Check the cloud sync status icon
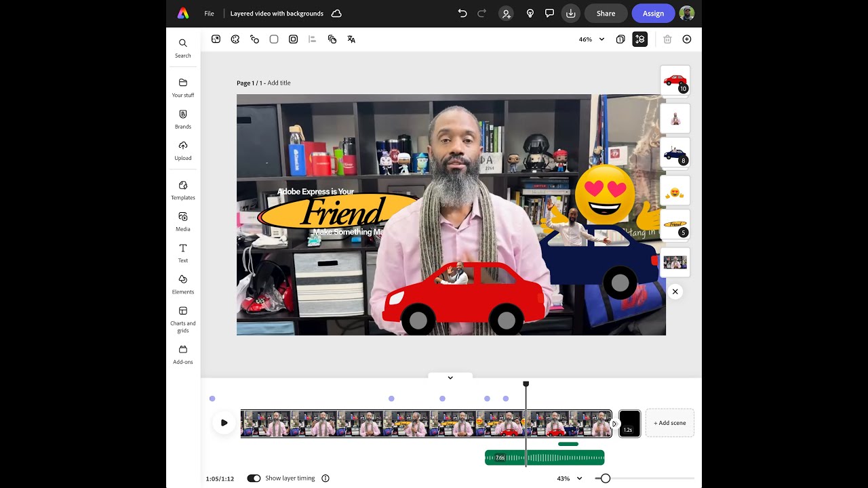The image size is (868, 488). coord(336,14)
